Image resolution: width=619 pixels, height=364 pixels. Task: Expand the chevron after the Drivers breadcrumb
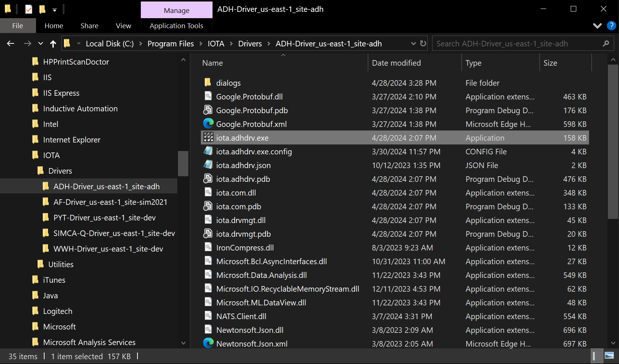(x=269, y=43)
